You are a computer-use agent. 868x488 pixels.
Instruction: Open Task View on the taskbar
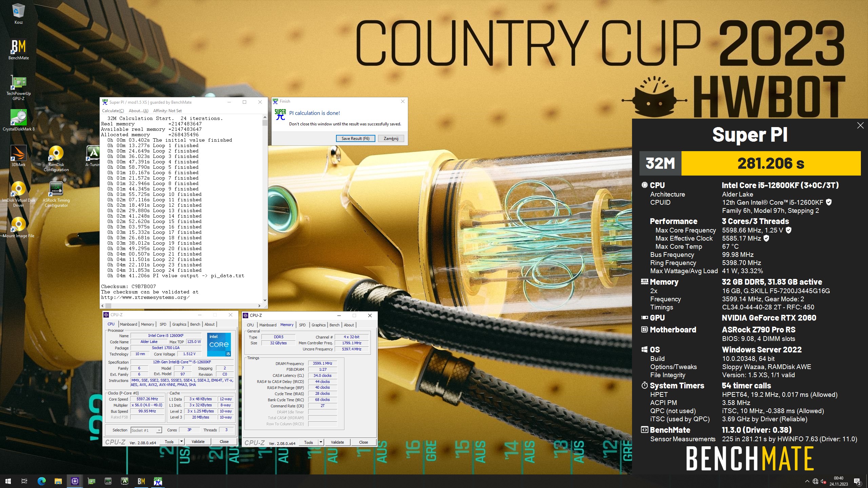coord(24,481)
